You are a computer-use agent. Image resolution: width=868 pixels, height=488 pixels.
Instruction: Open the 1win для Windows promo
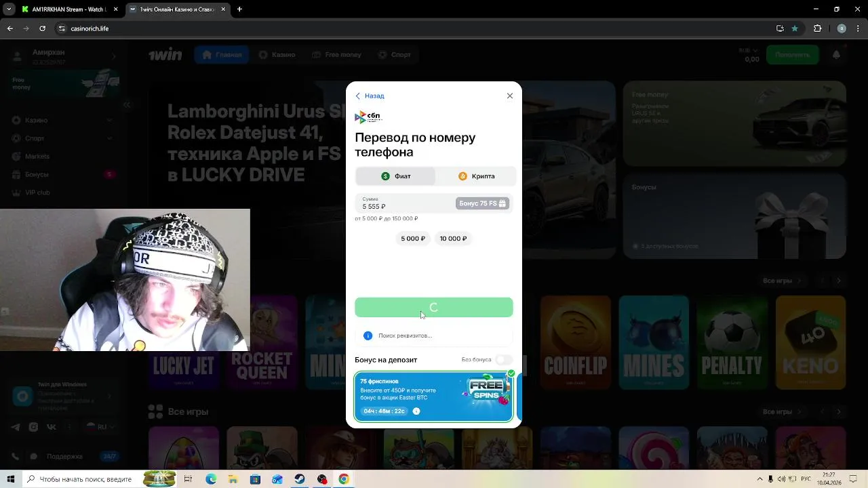65,396
